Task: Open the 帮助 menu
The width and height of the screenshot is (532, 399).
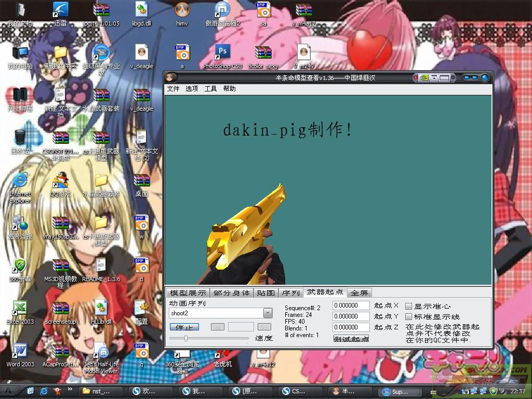Action: coord(229,88)
